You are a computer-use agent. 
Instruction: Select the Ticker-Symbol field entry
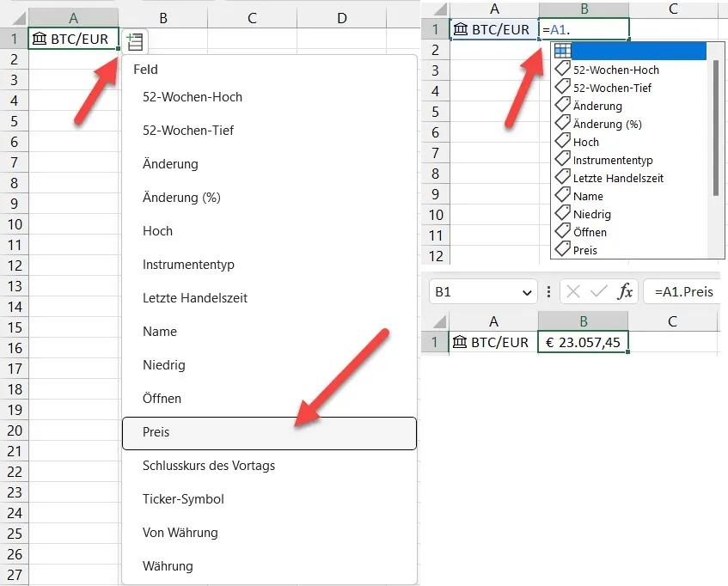pyautogui.click(x=183, y=499)
